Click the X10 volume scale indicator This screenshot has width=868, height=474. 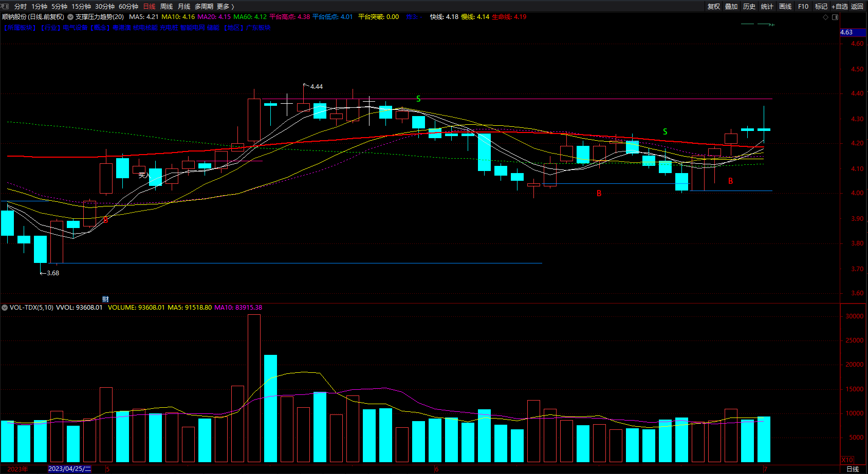[x=847, y=460]
